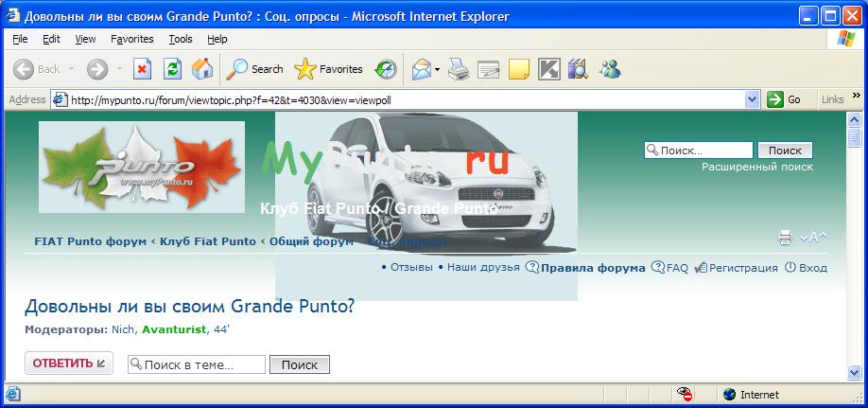Expand the address bar URL dropdown

click(753, 99)
